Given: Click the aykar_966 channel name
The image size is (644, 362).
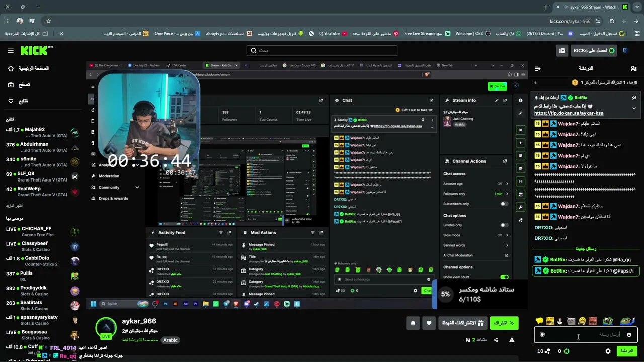Looking at the screenshot, I should click(x=139, y=321).
